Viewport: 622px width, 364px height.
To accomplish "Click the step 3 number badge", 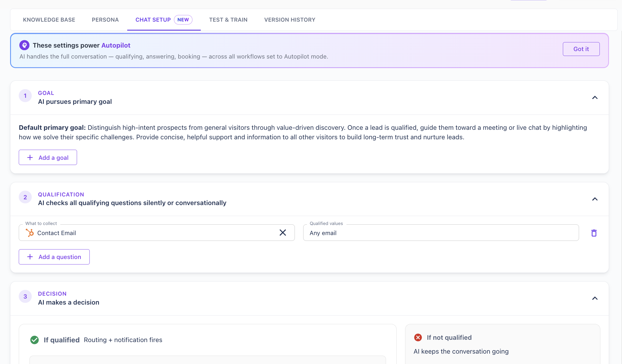I will pos(25,297).
